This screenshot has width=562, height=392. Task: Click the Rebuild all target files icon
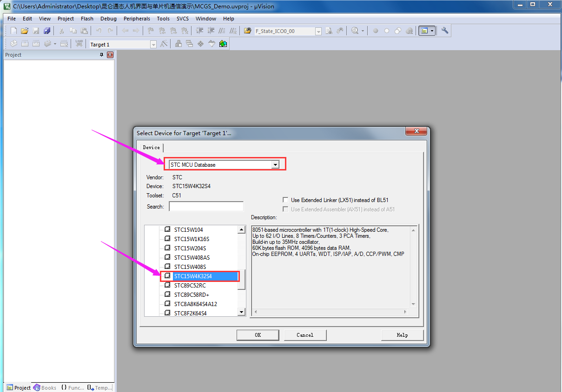click(36, 44)
